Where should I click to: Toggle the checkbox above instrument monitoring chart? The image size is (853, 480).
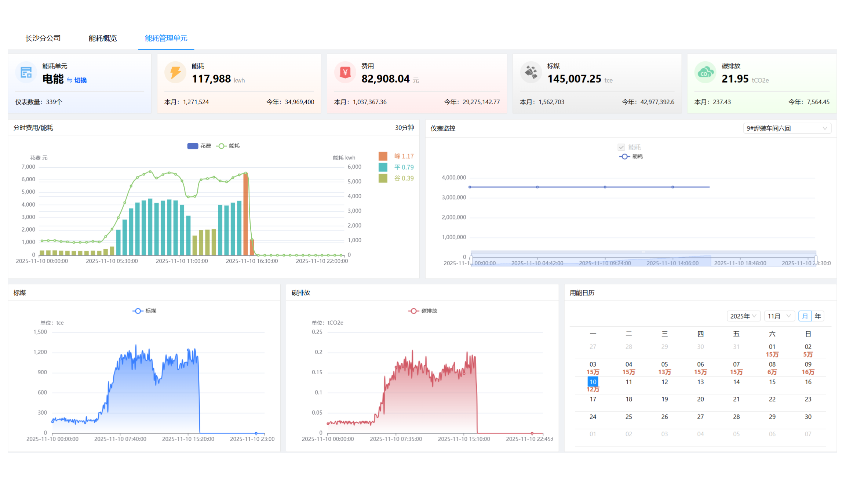[x=623, y=147]
